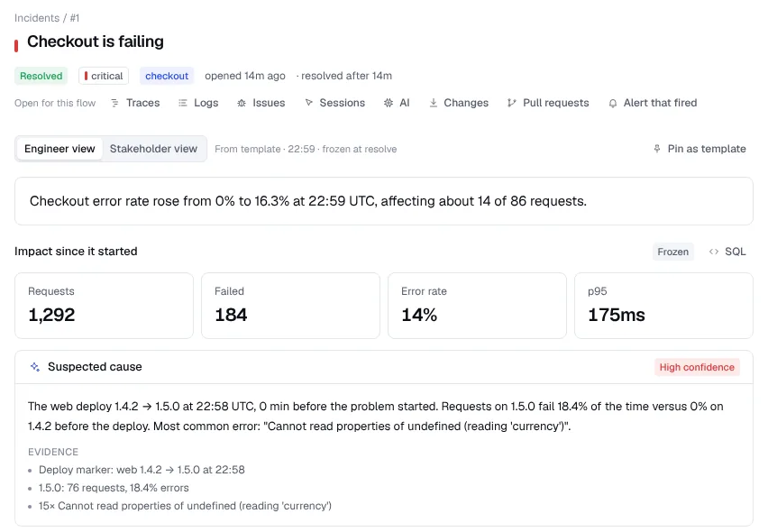768x532 pixels.
Task: Click the Frozen badge
Action: click(673, 252)
